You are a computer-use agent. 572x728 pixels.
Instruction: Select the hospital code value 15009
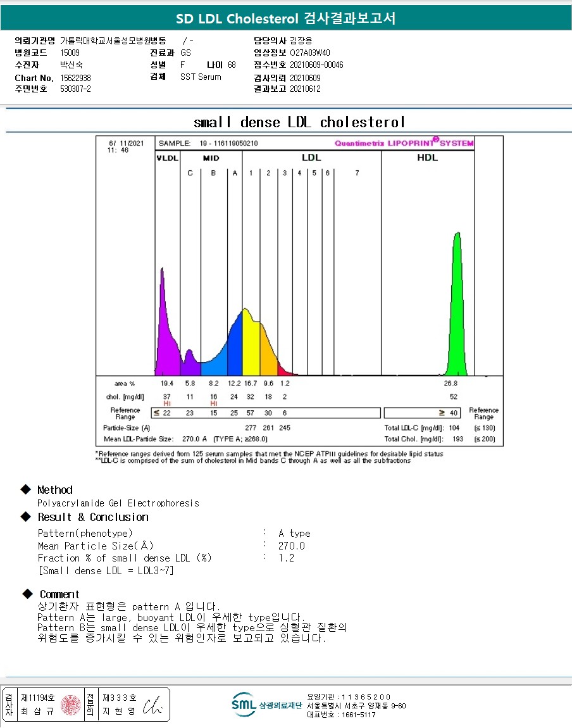pos(70,53)
